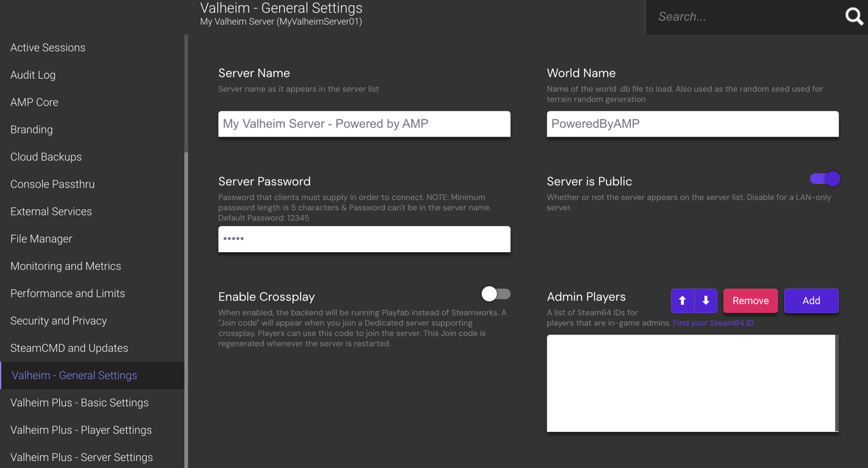Viewport: 868px width, 468px height.
Task: Click the move-up arrow beside Admin Players
Action: (682, 300)
